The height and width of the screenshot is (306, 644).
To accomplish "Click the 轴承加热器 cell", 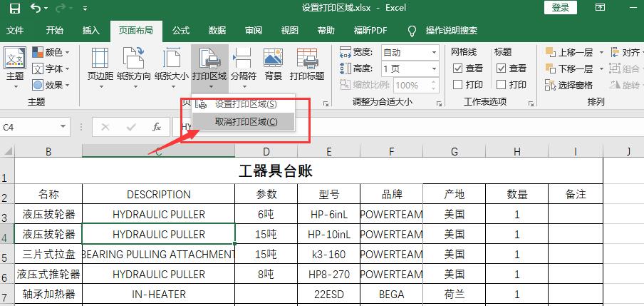I will (x=48, y=294).
